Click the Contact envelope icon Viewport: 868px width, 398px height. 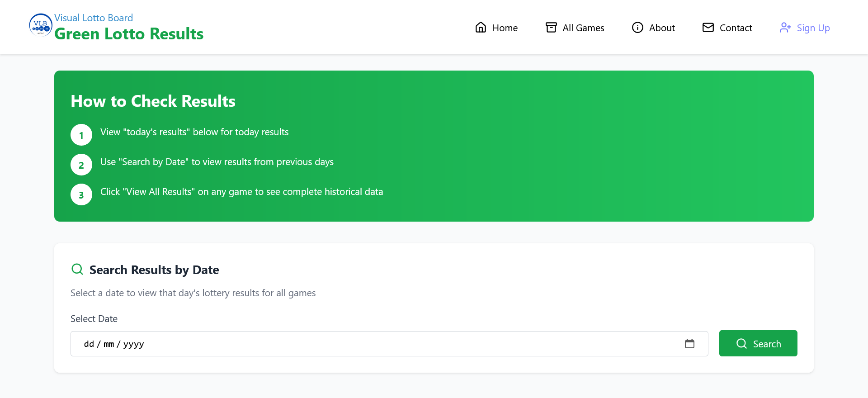[x=708, y=28]
